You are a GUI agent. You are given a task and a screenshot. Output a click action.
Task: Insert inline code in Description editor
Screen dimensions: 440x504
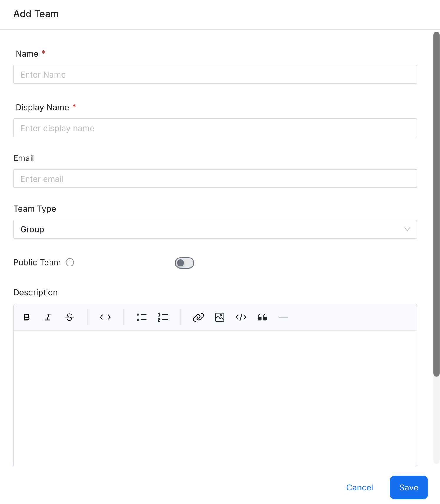[105, 317]
